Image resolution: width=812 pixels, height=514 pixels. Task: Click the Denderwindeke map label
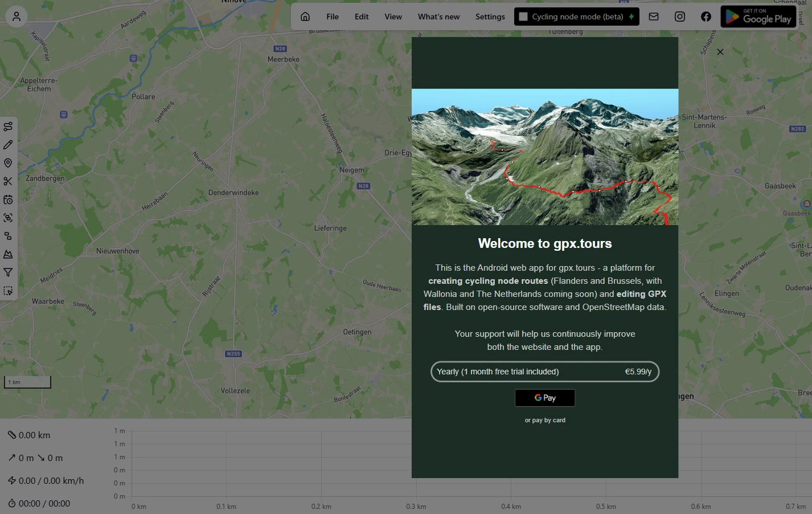[x=233, y=193]
